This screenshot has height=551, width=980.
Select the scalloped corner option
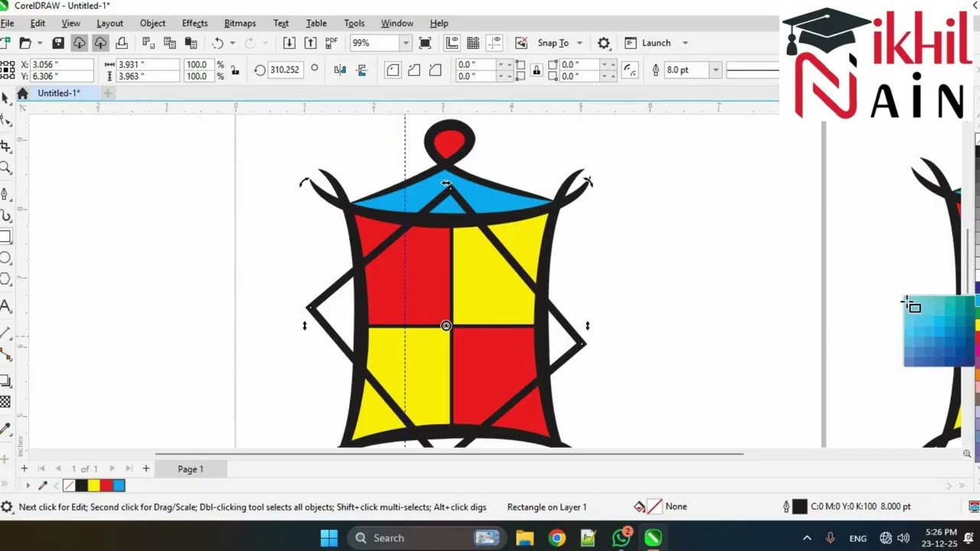pos(414,70)
